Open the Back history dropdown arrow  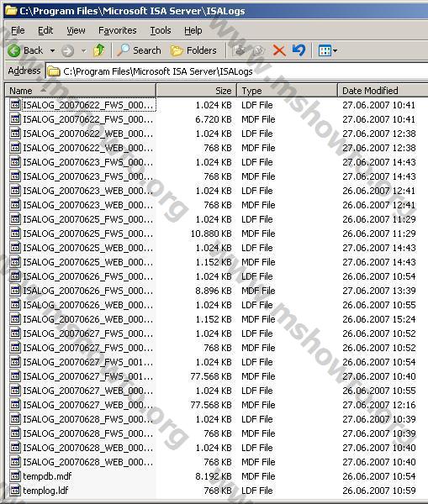click(52, 50)
